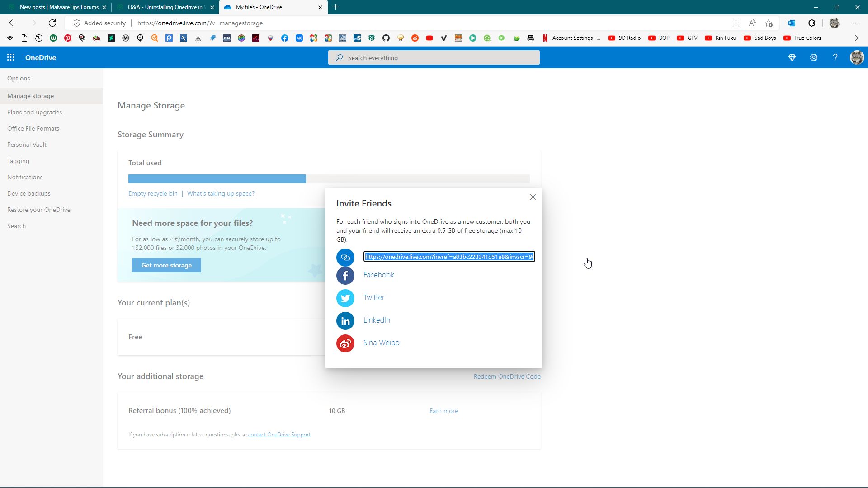Open the Facebook bookmark in bookmarks bar

pyautogui.click(x=285, y=38)
